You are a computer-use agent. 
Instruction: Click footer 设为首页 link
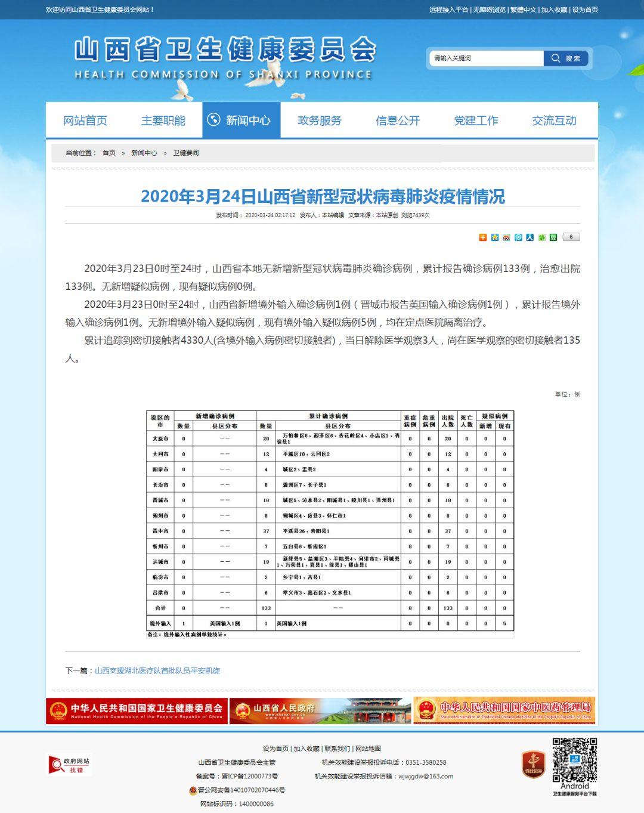(x=276, y=749)
